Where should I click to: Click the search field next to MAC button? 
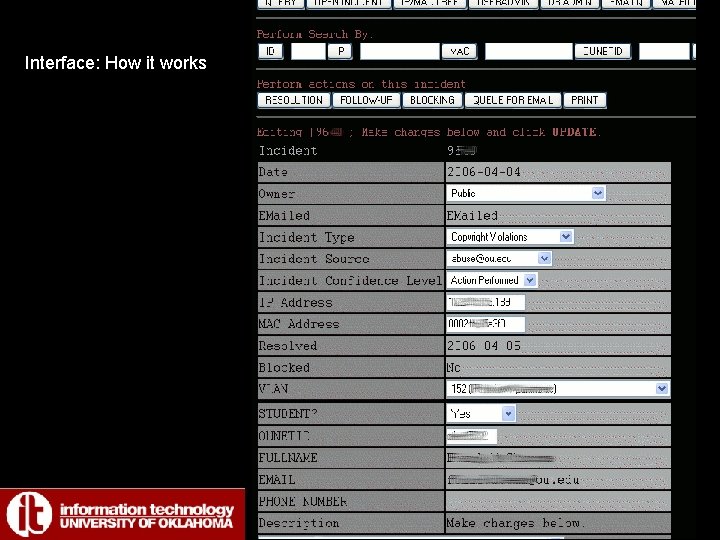pyautogui.click(x=529, y=51)
